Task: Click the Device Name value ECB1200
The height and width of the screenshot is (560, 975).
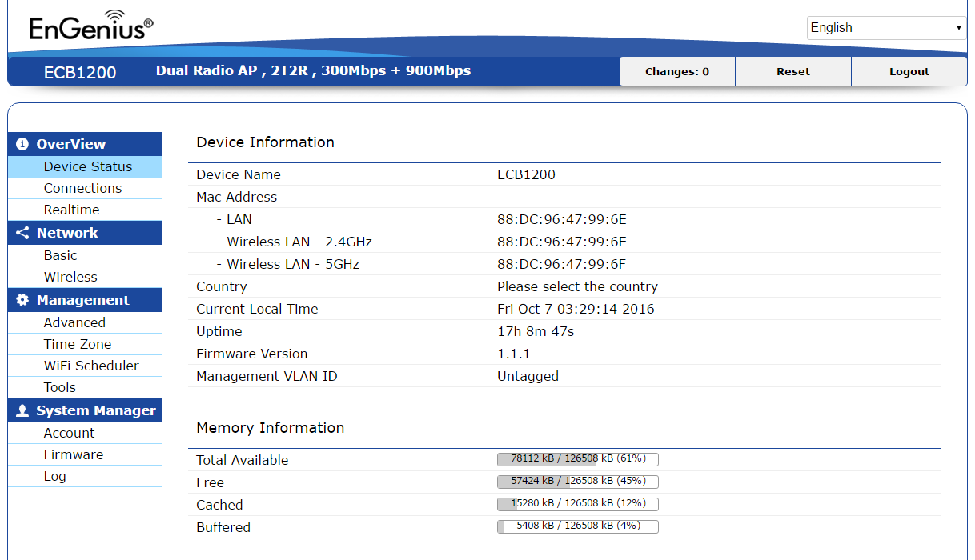Action: click(526, 174)
